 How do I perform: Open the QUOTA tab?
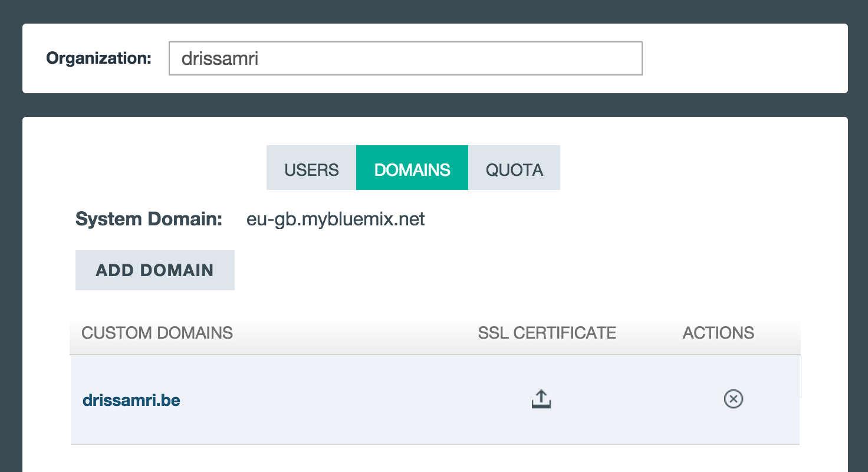click(x=514, y=168)
